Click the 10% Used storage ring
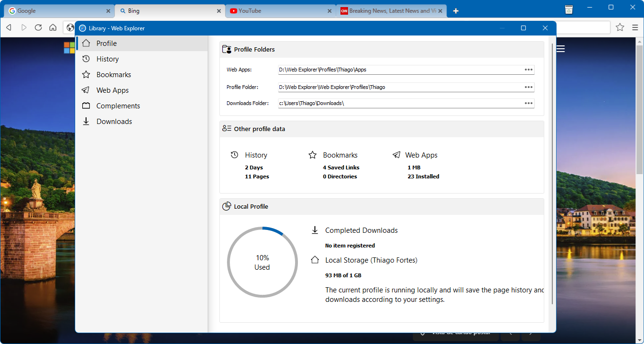This screenshot has height=344, width=644. coord(262,262)
